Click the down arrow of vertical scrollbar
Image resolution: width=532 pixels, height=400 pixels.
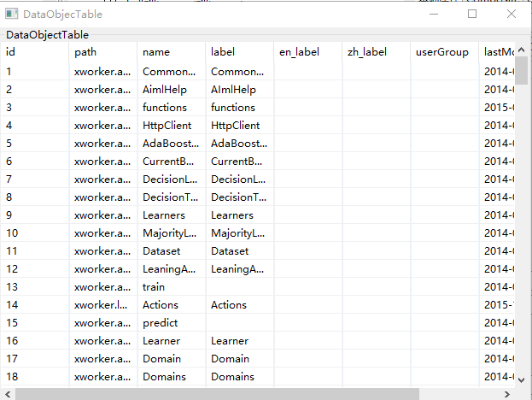[x=522, y=380]
